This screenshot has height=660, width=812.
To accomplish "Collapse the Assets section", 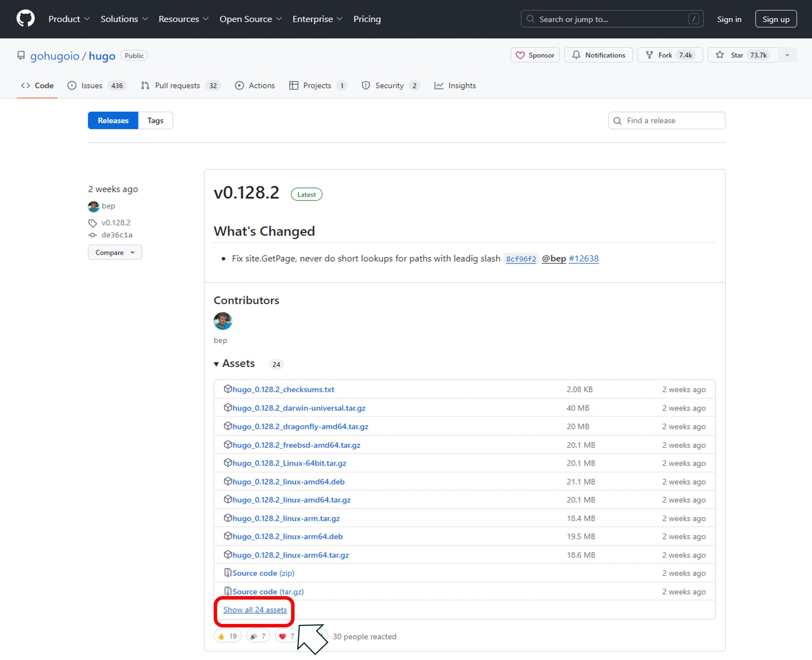I will [x=234, y=364].
